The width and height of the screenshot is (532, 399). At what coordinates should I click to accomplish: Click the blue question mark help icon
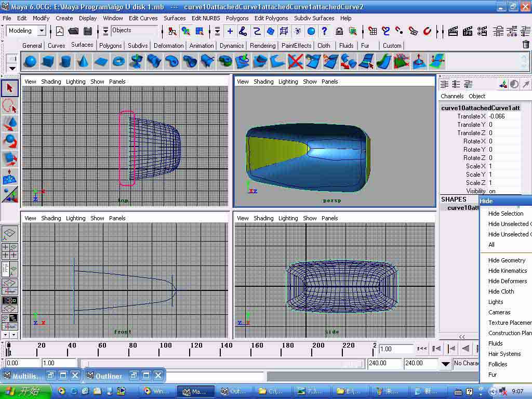click(x=324, y=31)
